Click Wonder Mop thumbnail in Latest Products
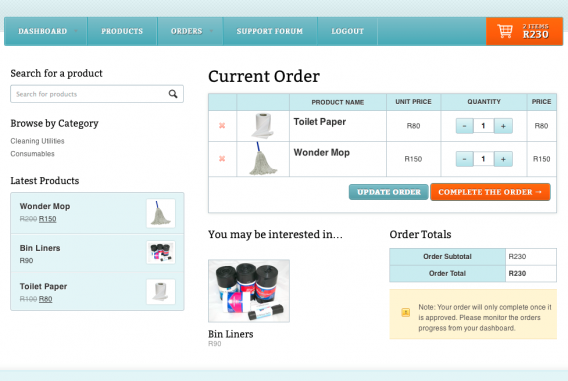Screen dimensions: 568x381 click(x=161, y=213)
